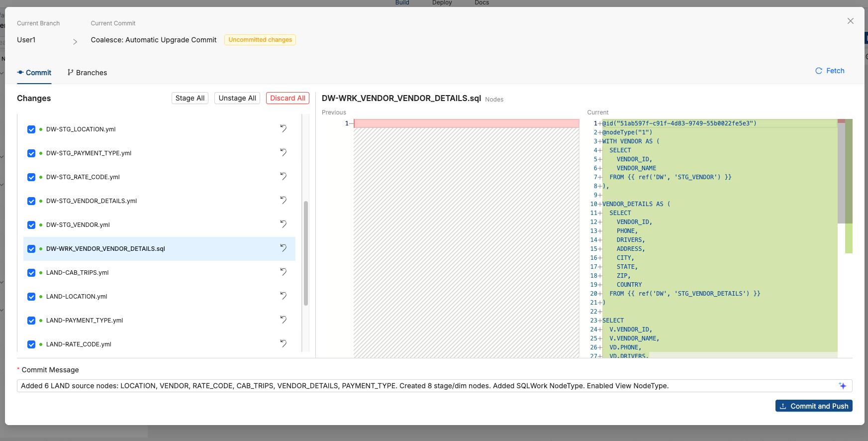This screenshot has width=868, height=441.
Task: Uncheck DW-STG_PAYMENT_TYPE.yml staging checkbox
Action: (x=31, y=153)
